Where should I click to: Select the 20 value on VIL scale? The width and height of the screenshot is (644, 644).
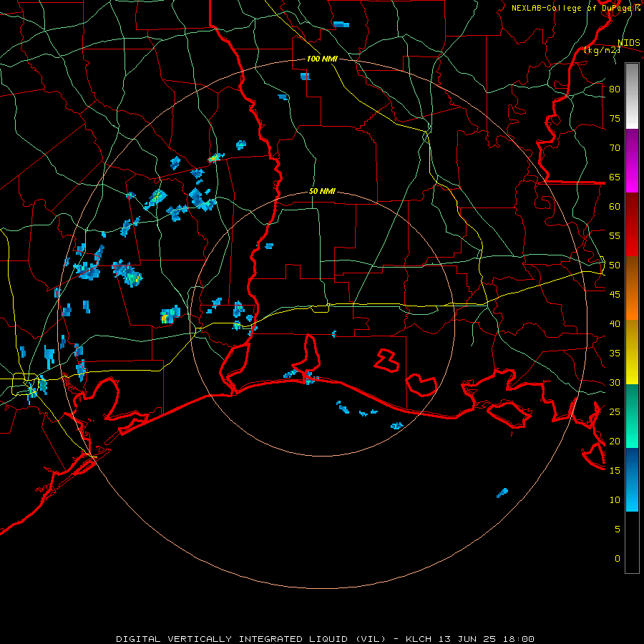coord(615,441)
